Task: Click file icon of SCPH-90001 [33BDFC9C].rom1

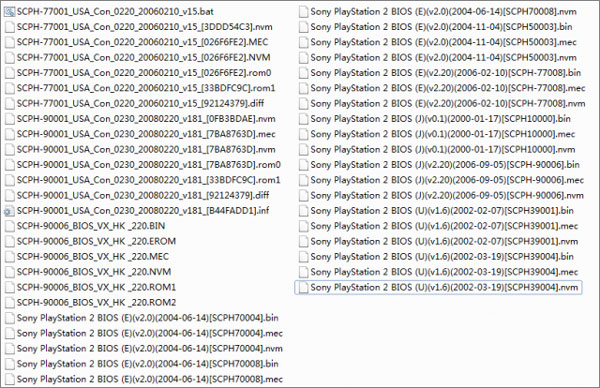Action: pos(10,180)
